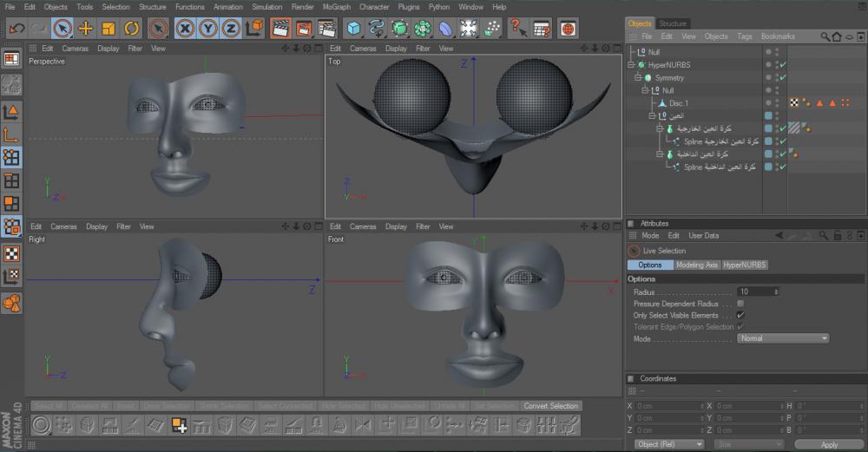Click the search icon in Objects manager
868x452 pixels.
(825, 37)
